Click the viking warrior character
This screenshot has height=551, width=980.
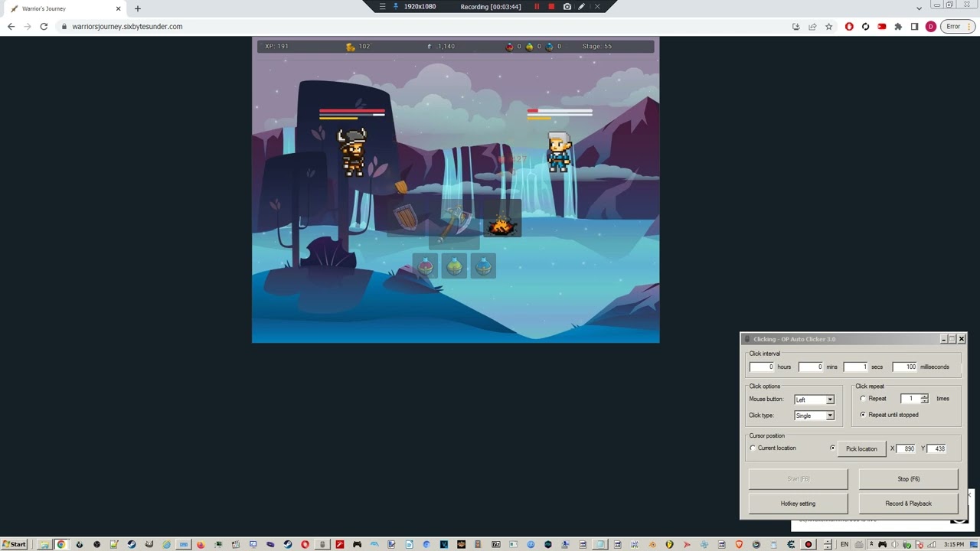[352, 152]
